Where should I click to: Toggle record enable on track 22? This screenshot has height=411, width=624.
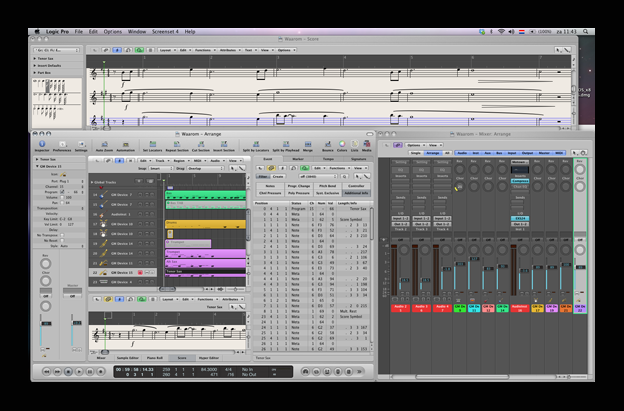coord(140,273)
